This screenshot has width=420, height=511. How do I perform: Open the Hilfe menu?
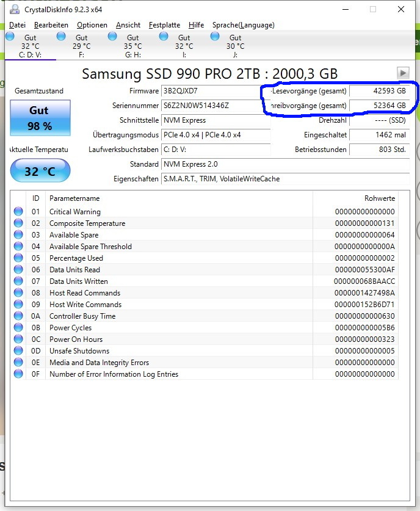pyautogui.click(x=196, y=25)
